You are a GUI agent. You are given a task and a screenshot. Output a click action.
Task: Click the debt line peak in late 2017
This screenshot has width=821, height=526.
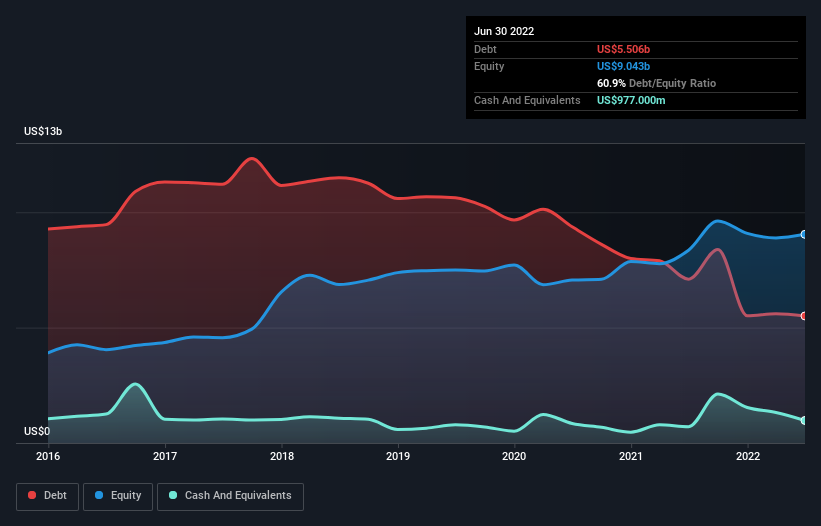point(252,158)
